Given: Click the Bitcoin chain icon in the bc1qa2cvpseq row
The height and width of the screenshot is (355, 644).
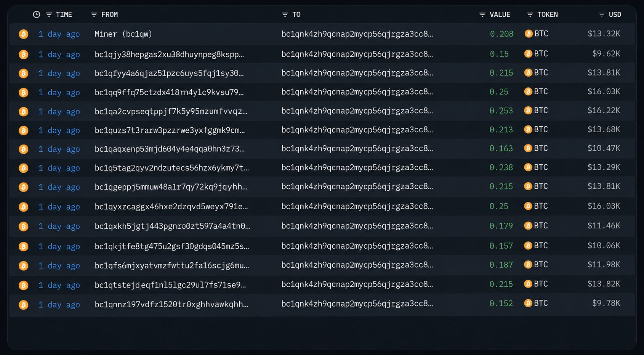Looking at the screenshot, I should 24,111.
